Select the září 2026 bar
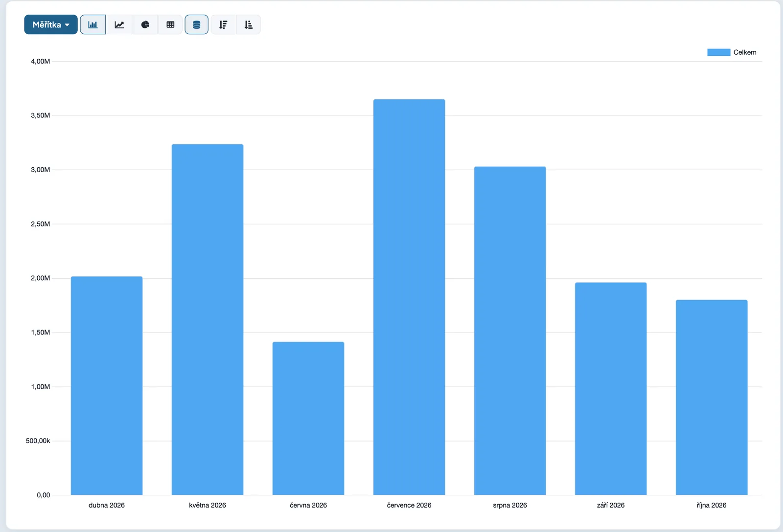This screenshot has height=532, width=783. click(611, 389)
